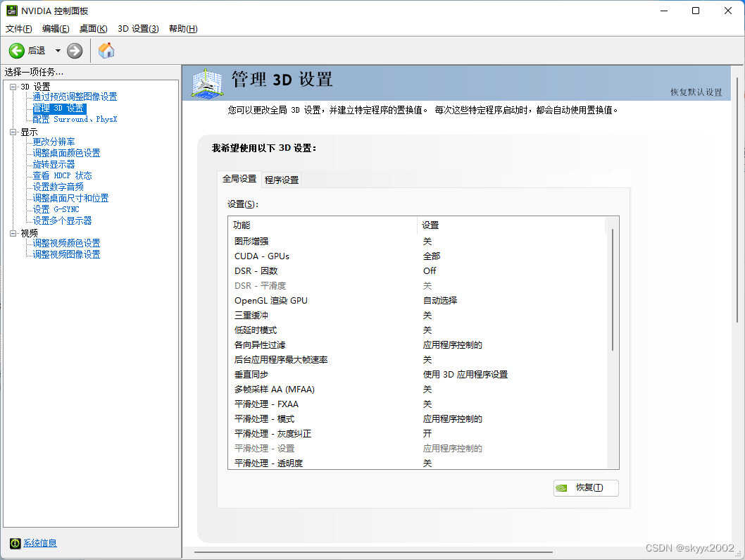Click the Forward arrow icon

(75, 51)
